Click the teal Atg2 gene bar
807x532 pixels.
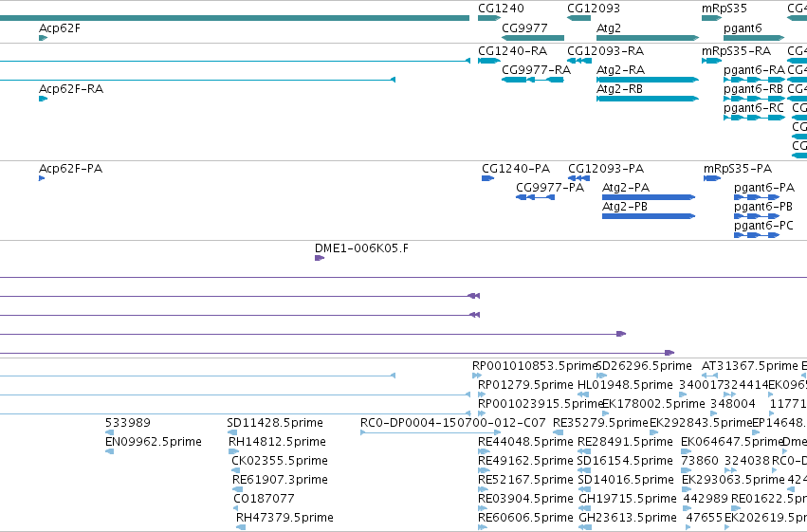[648, 38]
